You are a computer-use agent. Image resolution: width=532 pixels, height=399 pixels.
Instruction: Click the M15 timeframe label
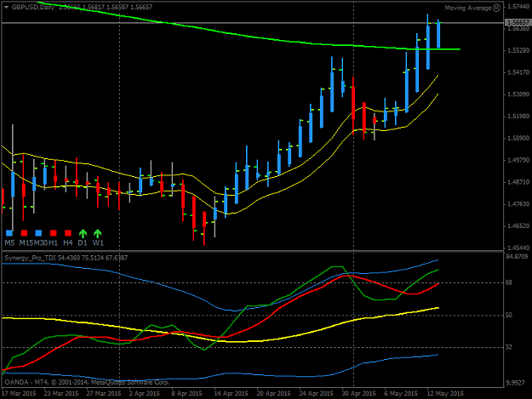point(26,242)
